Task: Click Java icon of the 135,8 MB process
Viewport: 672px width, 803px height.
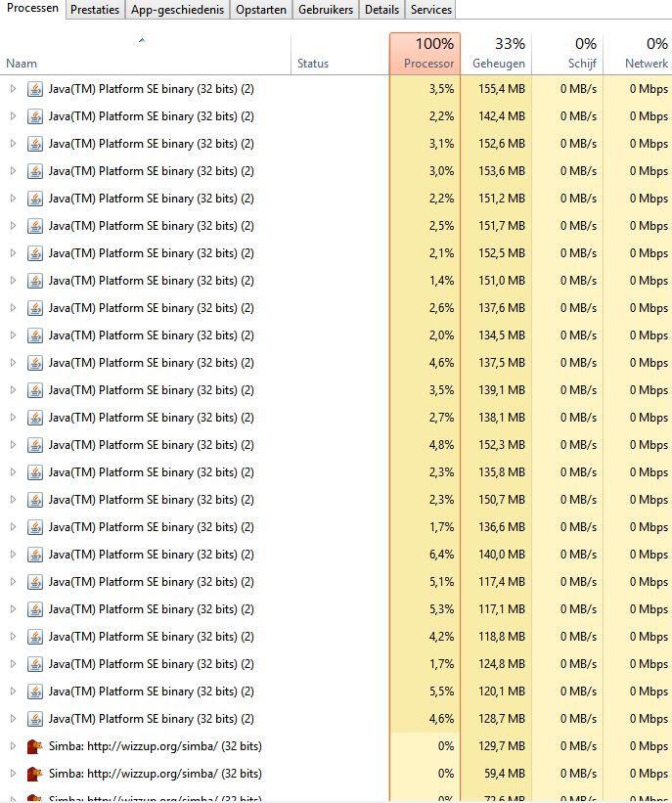Action: [x=35, y=472]
